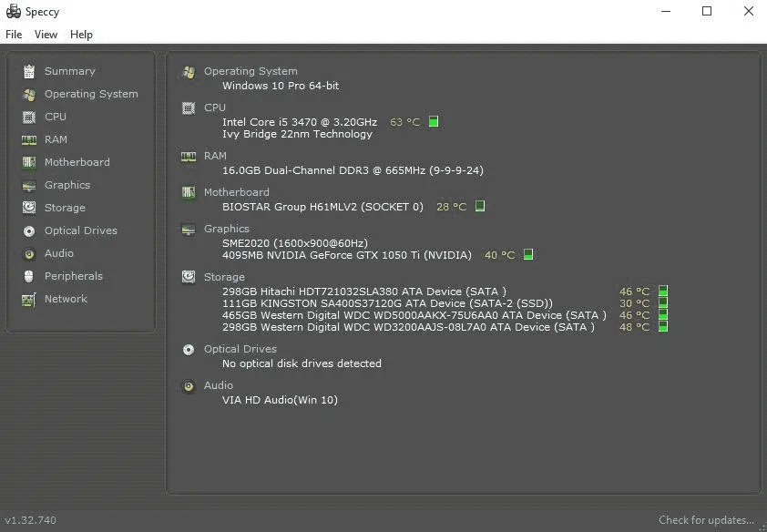
Task: Click the Optical Drives disc icon in sidebar
Action: (x=29, y=230)
